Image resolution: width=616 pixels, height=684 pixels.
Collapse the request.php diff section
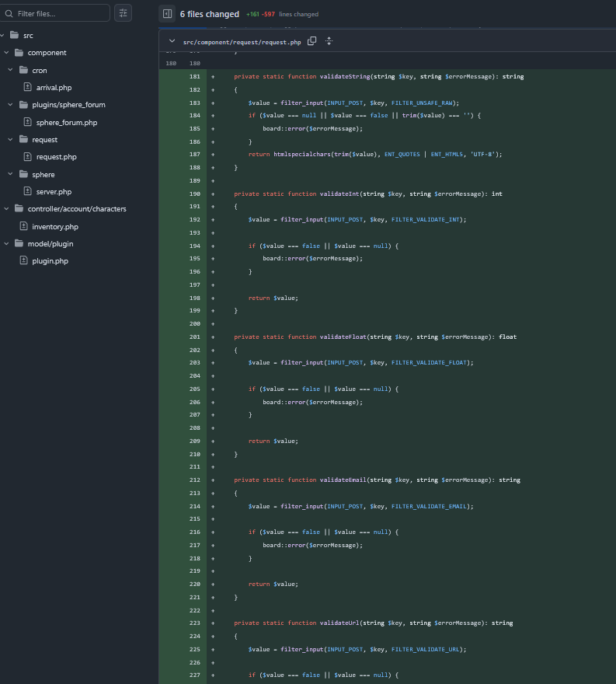[x=172, y=41]
